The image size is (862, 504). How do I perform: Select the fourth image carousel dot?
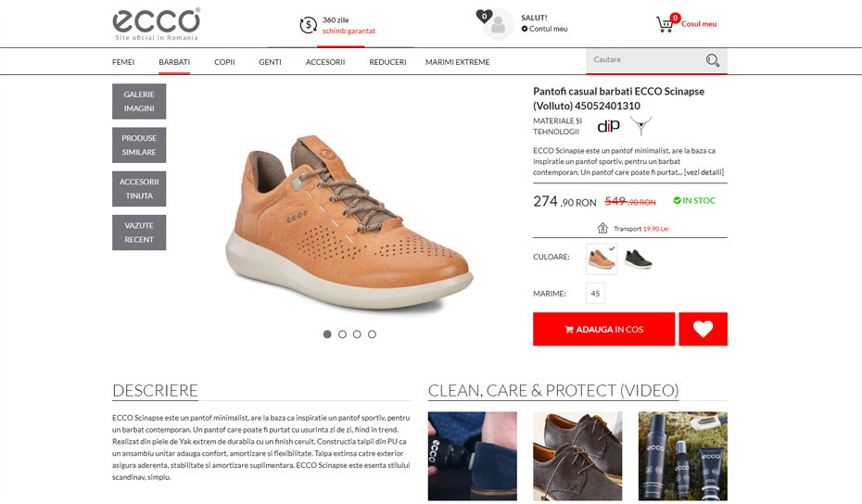(373, 334)
